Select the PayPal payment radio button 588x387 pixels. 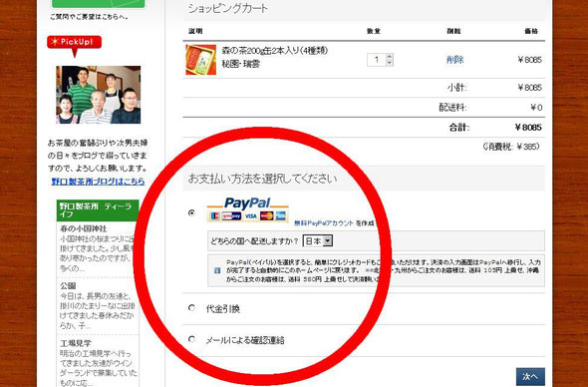coord(191,212)
